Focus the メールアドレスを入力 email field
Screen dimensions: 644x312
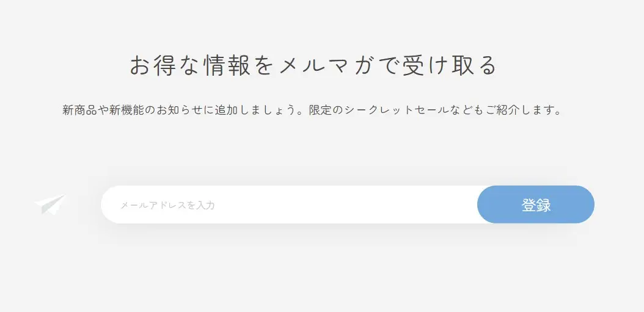click(x=289, y=205)
